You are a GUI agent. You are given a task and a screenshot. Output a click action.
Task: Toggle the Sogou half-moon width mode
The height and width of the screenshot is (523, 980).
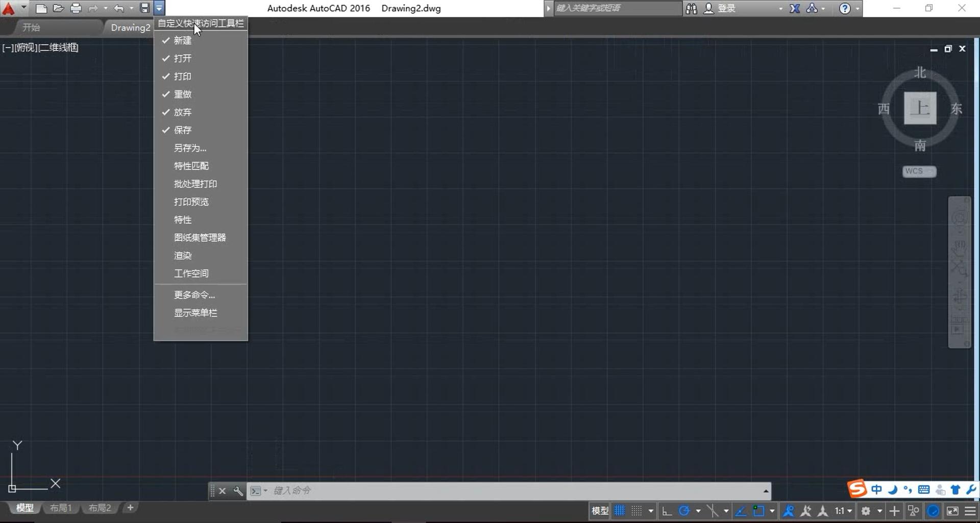893,490
